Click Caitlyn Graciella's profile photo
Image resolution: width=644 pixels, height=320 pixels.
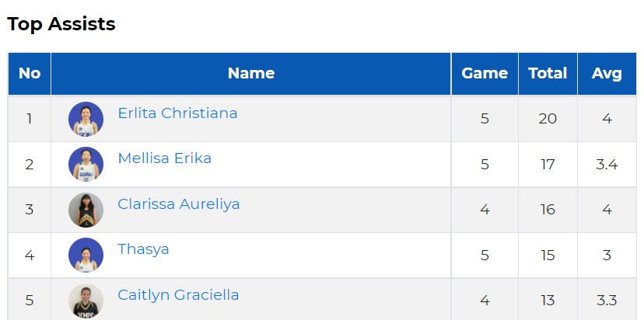pos(86,301)
